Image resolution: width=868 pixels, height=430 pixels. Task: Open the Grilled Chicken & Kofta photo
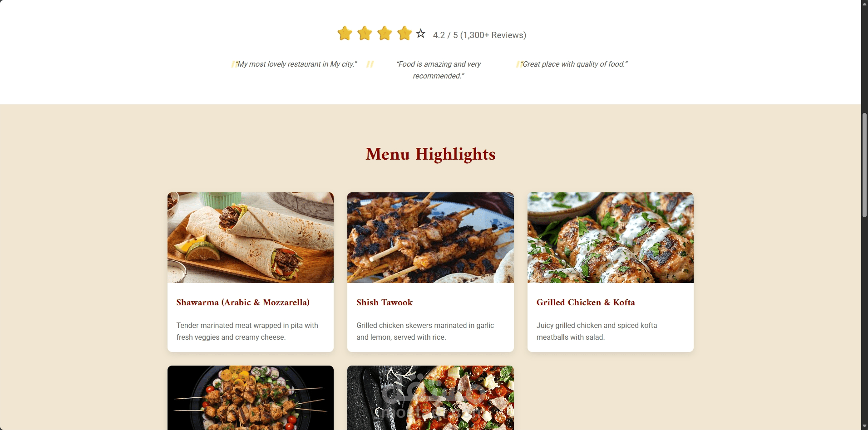[611, 238]
